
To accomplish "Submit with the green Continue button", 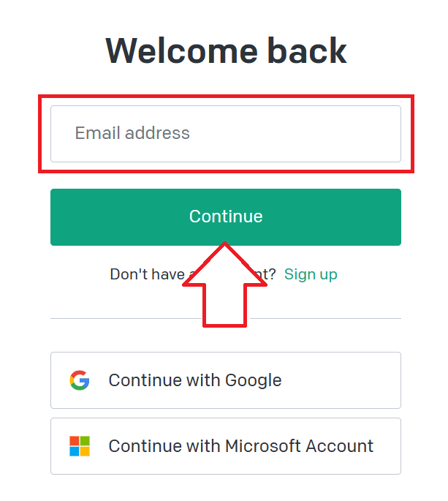I will point(226,217).
